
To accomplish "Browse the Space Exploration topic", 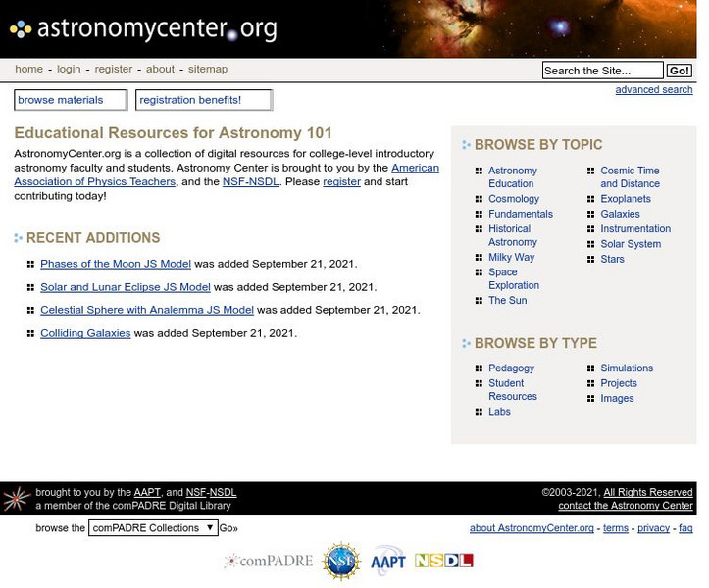I will (514, 279).
